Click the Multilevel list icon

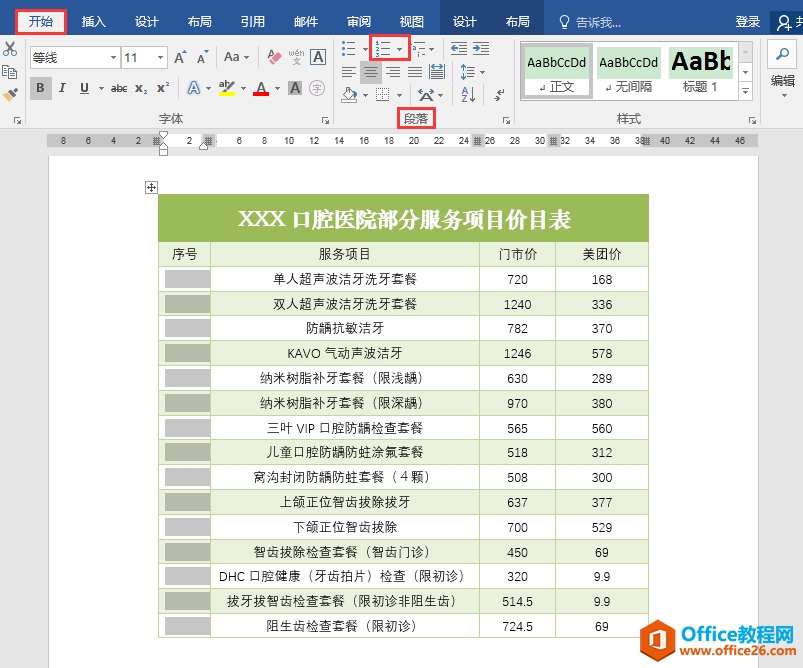[x=419, y=49]
